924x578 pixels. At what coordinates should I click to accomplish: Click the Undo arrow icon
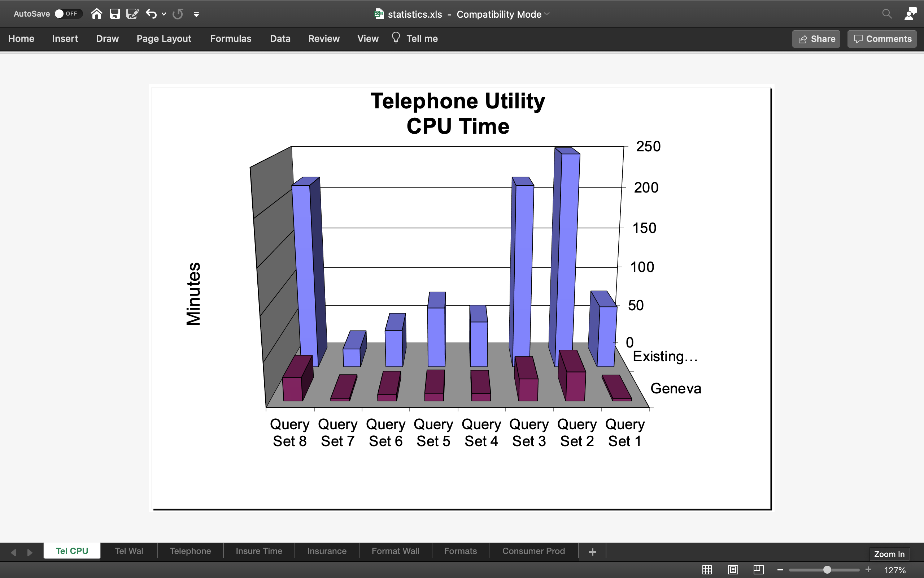[x=151, y=14]
